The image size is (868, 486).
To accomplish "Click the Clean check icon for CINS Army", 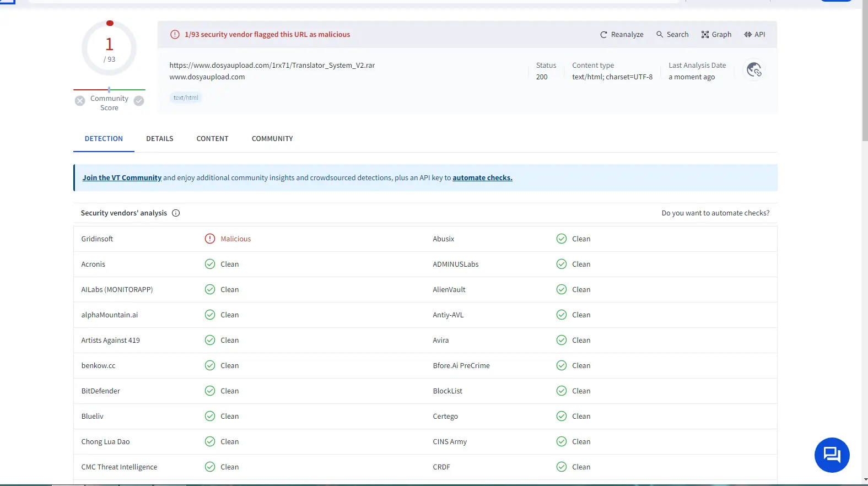I will [562, 441].
